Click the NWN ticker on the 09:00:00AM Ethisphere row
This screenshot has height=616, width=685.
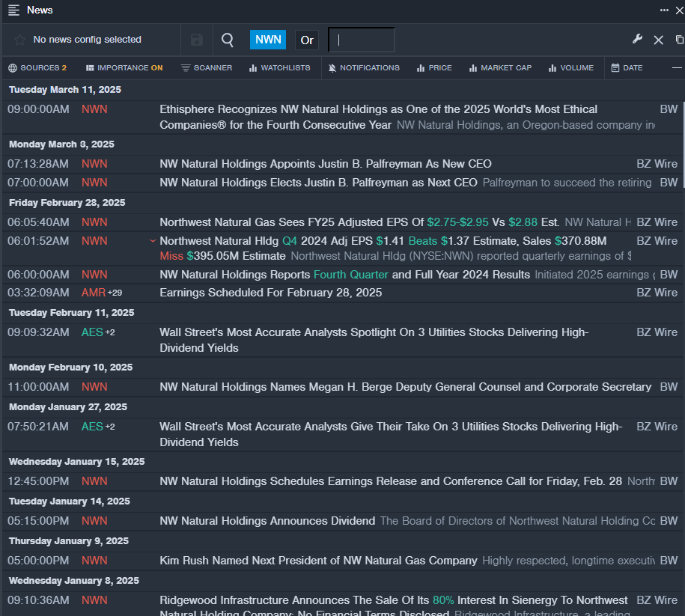tap(94, 109)
